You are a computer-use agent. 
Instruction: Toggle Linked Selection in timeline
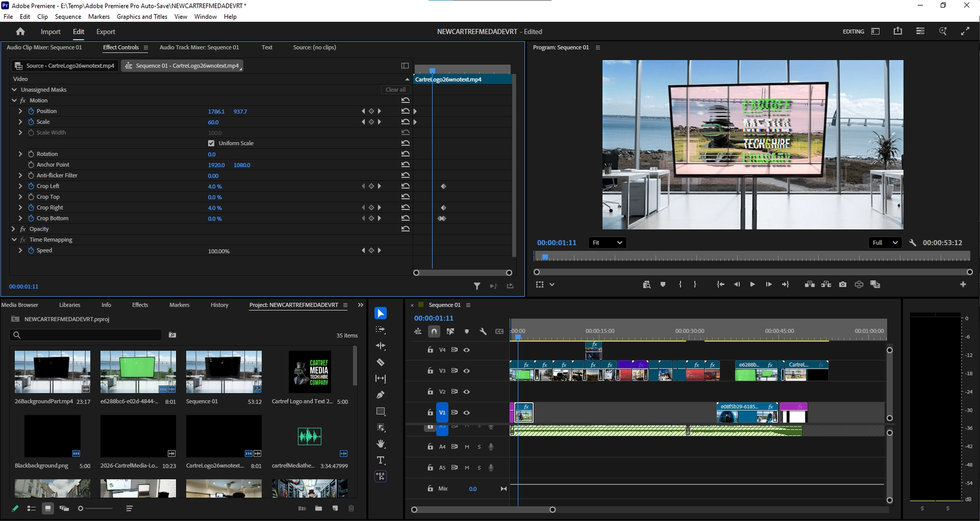click(450, 332)
